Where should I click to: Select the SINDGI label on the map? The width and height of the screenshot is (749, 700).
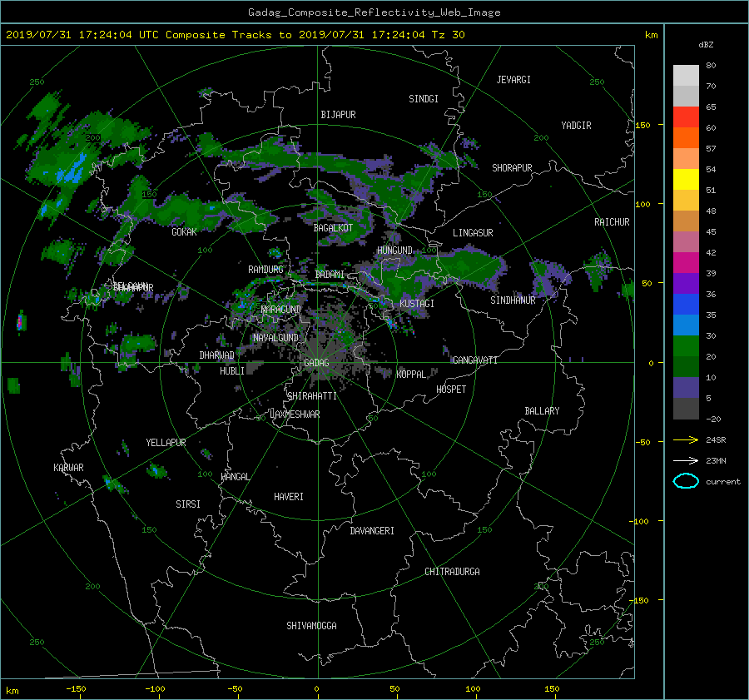click(x=424, y=99)
